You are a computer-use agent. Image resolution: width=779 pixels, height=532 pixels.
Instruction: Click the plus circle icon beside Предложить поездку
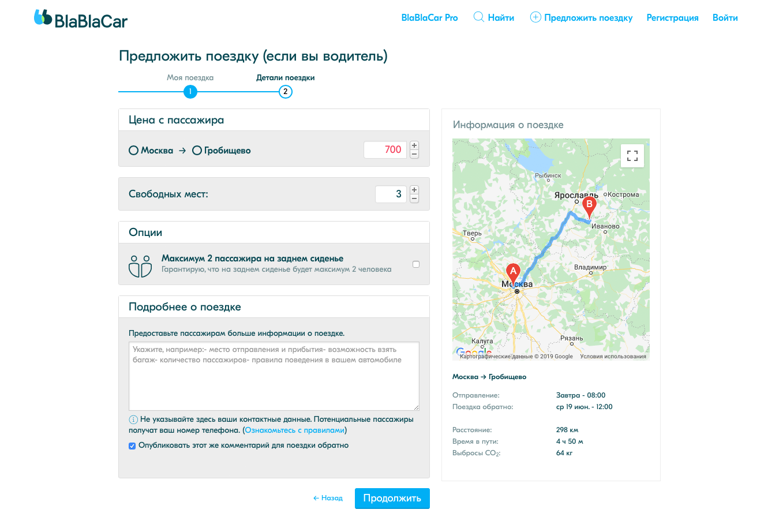pos(535,17)
